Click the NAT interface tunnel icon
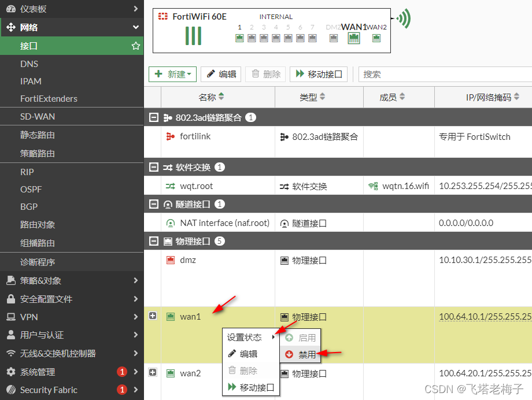 [x=171, y=223]
